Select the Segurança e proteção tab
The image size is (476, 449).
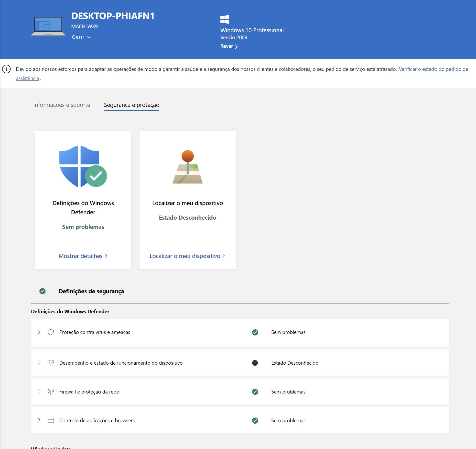click(x=132, y=105)
